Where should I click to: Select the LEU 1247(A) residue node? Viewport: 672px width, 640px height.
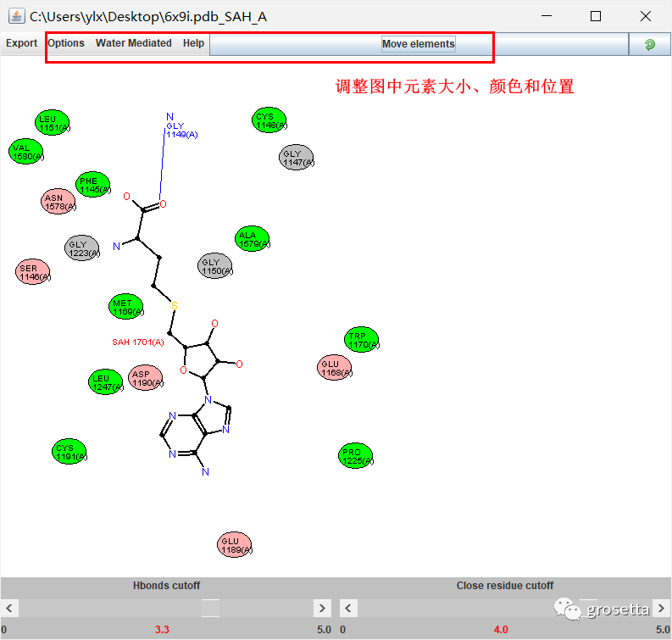pyautogui.click(x=106, y=382)
